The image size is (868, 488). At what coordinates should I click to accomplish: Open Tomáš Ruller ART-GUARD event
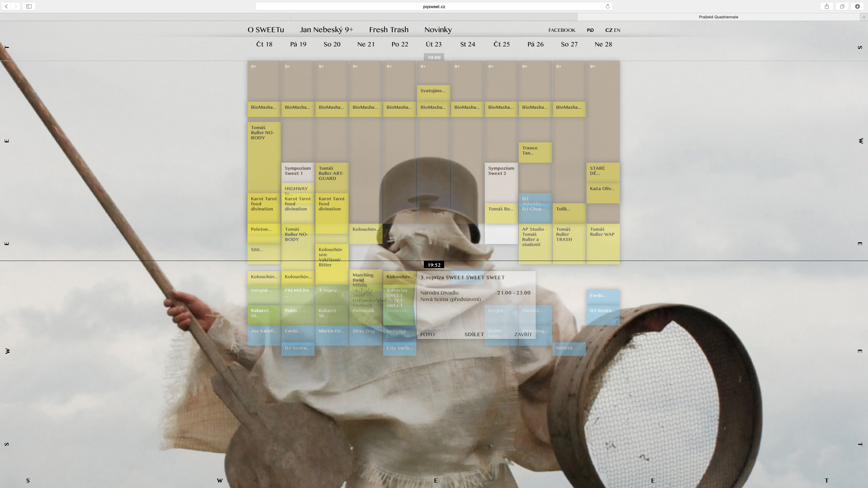tap(332, 178)
